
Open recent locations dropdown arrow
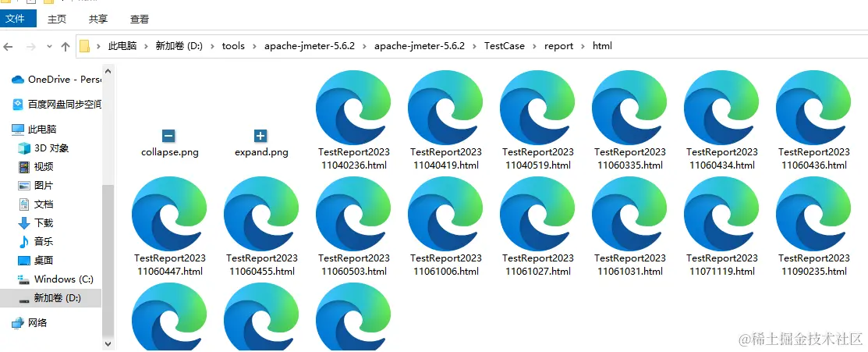(49, 47)
